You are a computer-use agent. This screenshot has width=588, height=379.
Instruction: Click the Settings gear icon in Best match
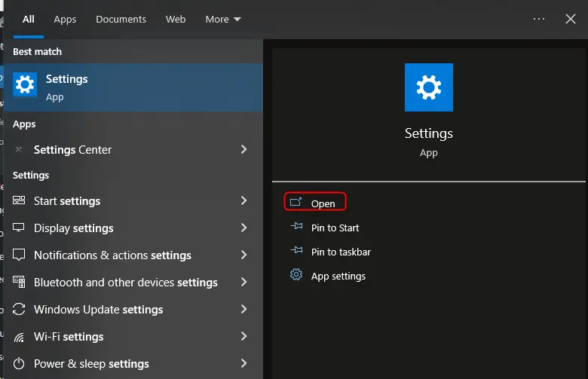coord(25,85)
